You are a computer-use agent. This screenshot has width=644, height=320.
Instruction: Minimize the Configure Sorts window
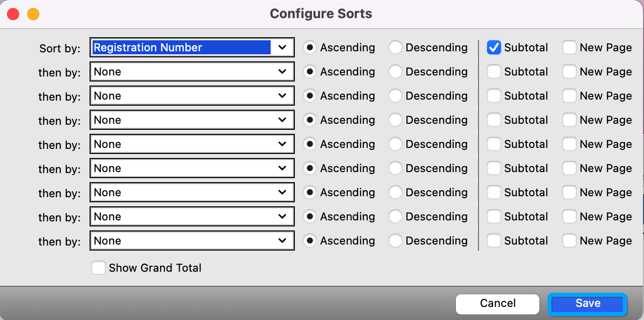[33, 14]
